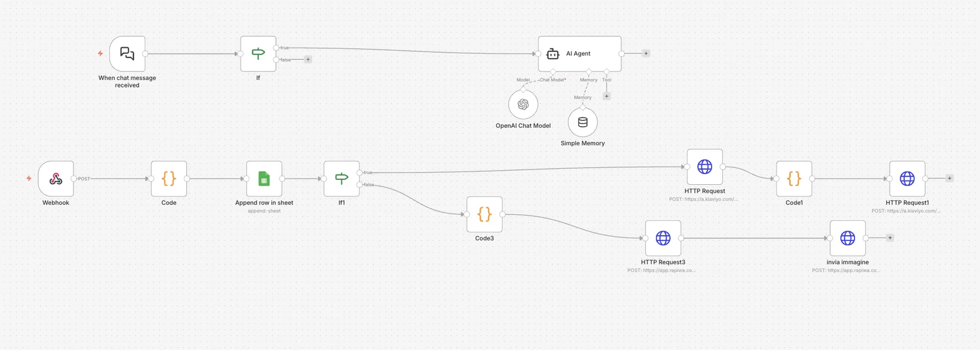Screen dimensions: 980x350
Task: Open the Code3 node
Action: (484, 214)
